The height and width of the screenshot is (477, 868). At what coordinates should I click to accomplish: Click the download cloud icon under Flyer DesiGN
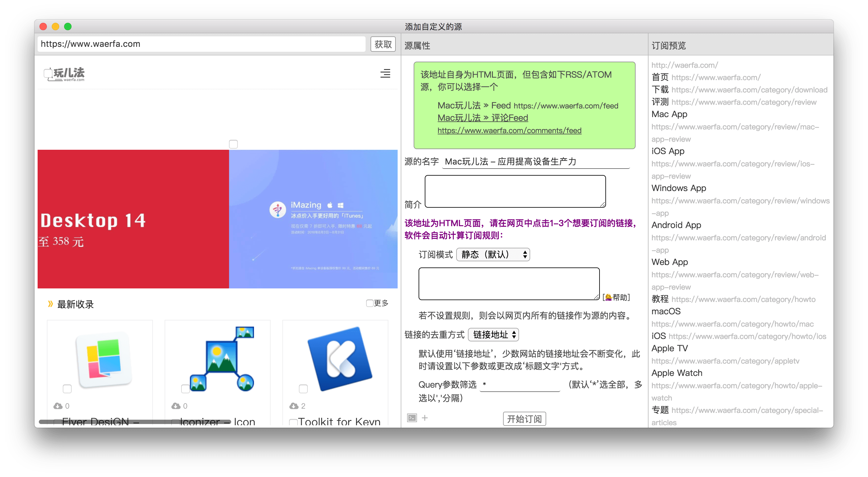[58, 406]
